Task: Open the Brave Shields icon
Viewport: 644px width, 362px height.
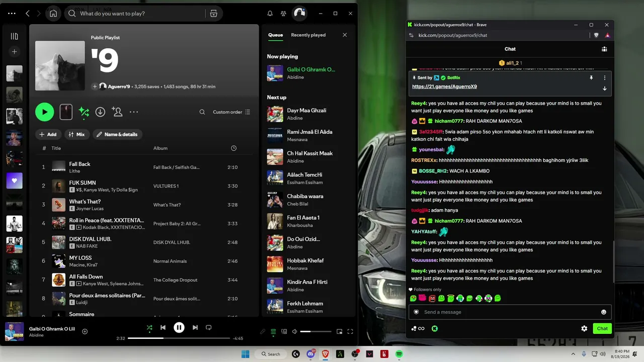Action: click(x=596, y=35)
